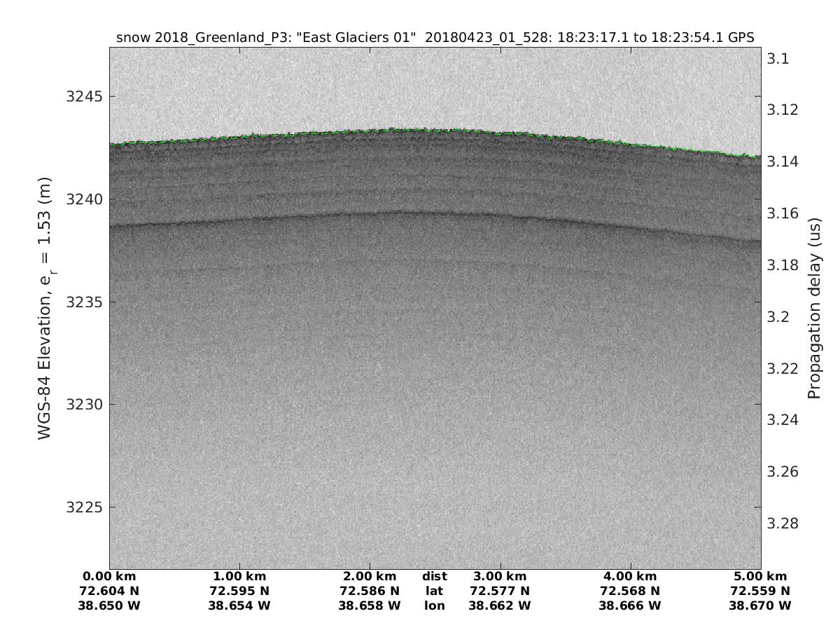
Task: Click the 72.586 N latitude label
Action: point(370,591)
